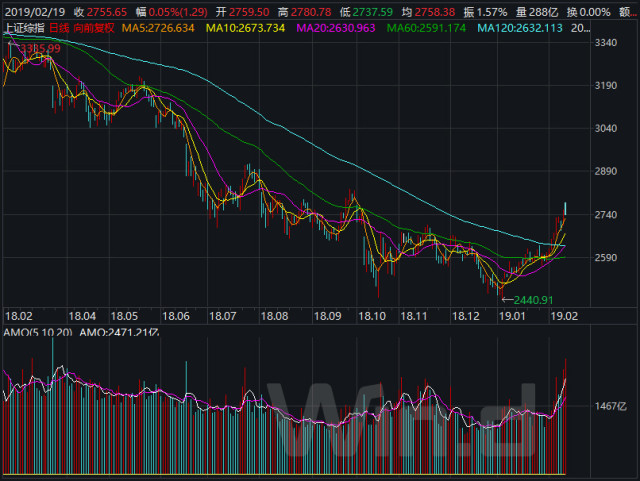The image size is (640, 481).
Task: Click the 2740 price axis label
Action: click(x=605, y=215)
